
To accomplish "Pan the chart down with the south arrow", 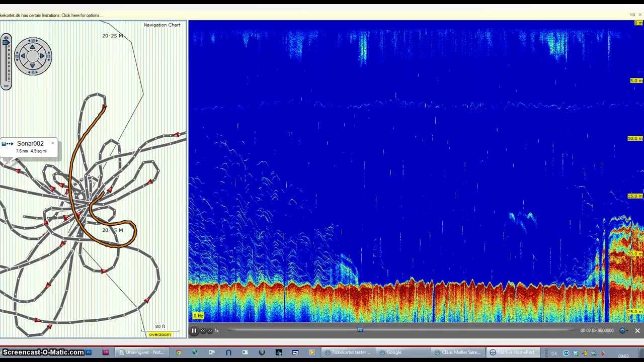I will click(33, 65).
